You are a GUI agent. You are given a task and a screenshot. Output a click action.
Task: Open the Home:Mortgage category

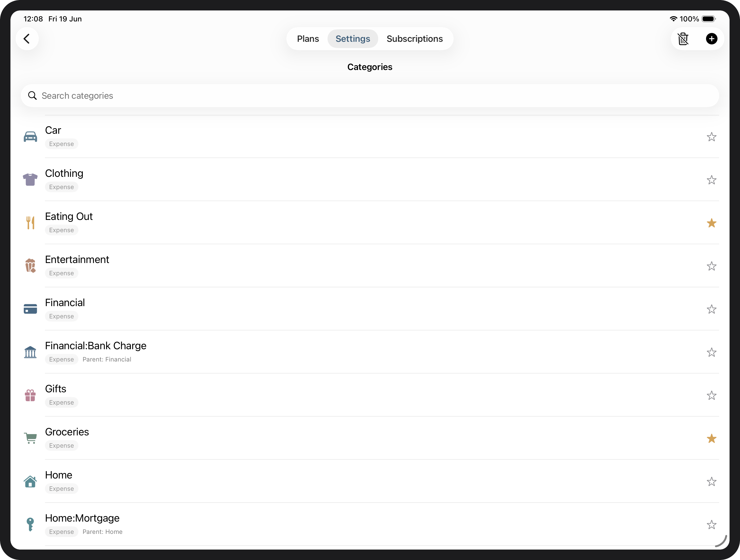click(370, 524)
